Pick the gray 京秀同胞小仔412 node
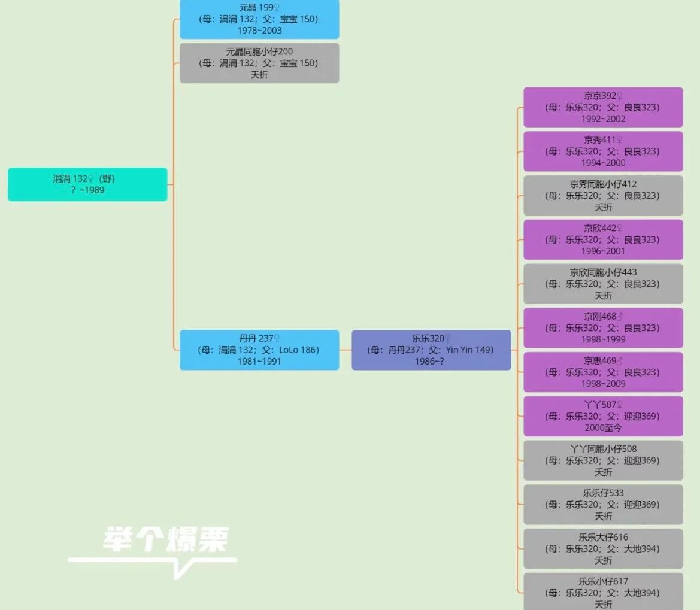The width and height of the screenshot is (700, 610). (603, 196)
